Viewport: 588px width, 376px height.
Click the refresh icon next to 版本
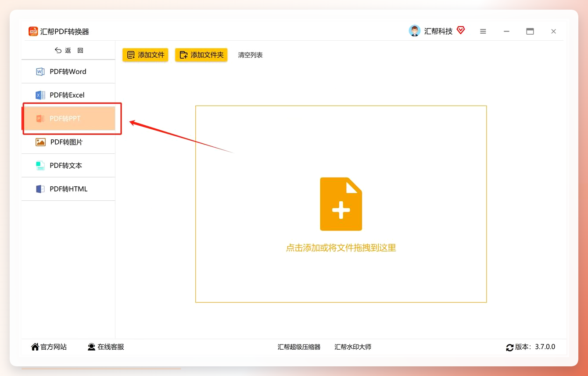point(509,348)
